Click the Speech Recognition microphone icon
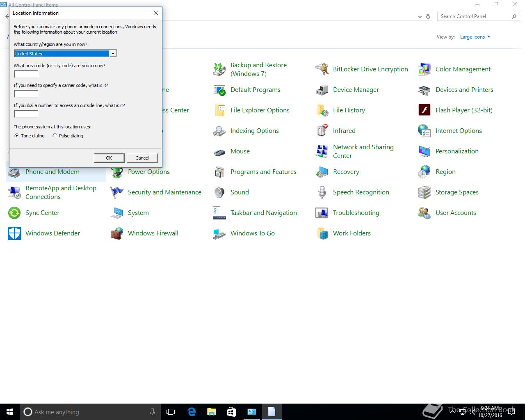 click(322, 192)
